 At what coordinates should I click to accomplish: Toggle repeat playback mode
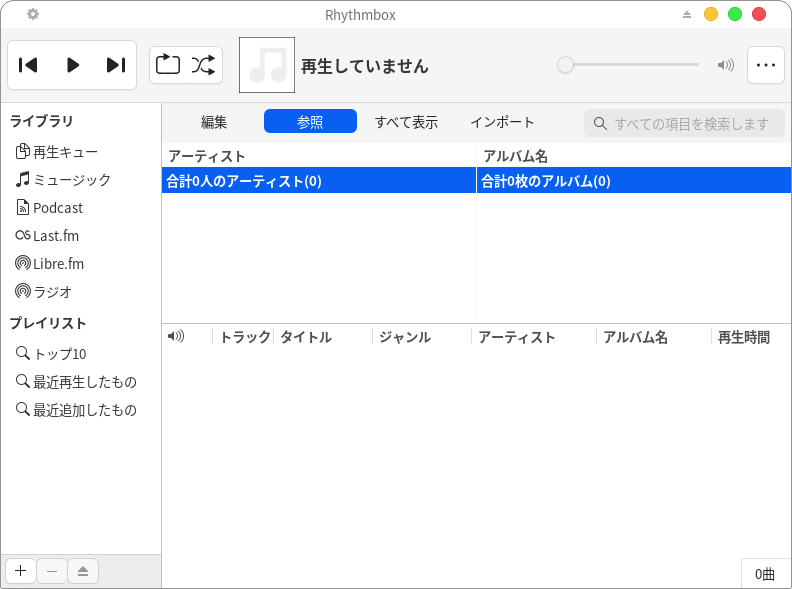pyautogui.click(x=168, y=65)
